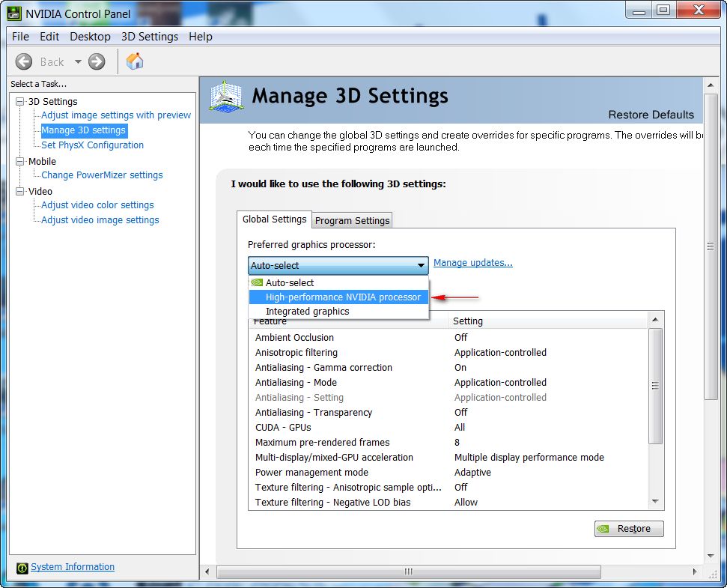Click Restore Defaults in the header
The width and height of the screenshot is (727, 588).
651,115
